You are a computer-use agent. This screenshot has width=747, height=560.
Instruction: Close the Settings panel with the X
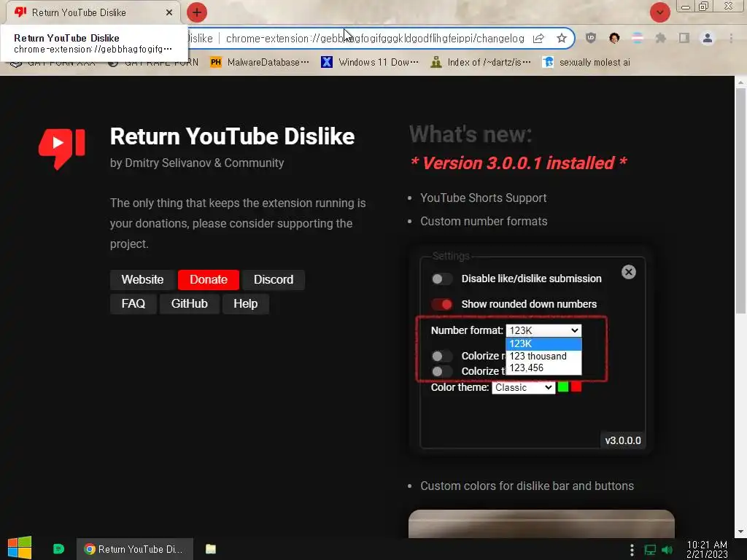629,272
